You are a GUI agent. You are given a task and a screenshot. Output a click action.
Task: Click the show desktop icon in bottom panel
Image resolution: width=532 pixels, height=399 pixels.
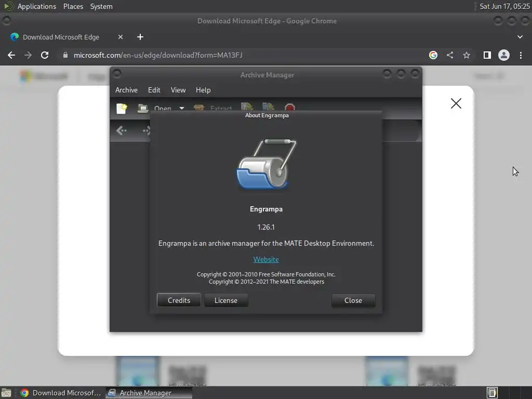[6, 393]
